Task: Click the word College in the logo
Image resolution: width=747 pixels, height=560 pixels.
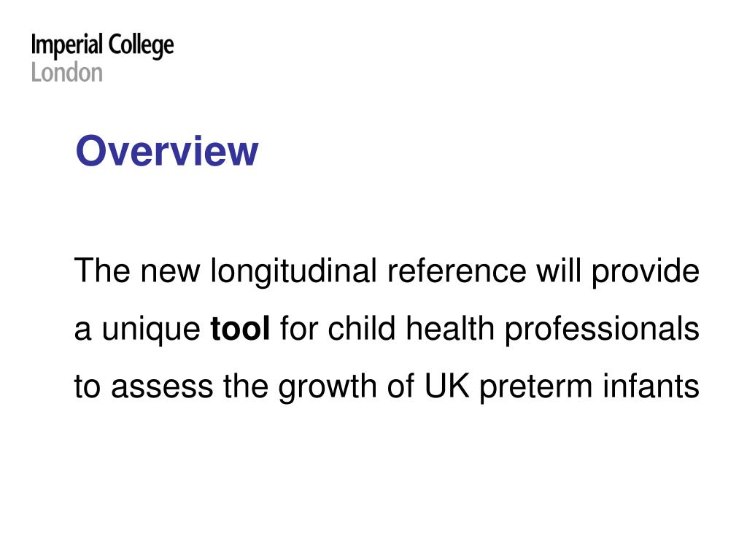Action: point(141,46)
